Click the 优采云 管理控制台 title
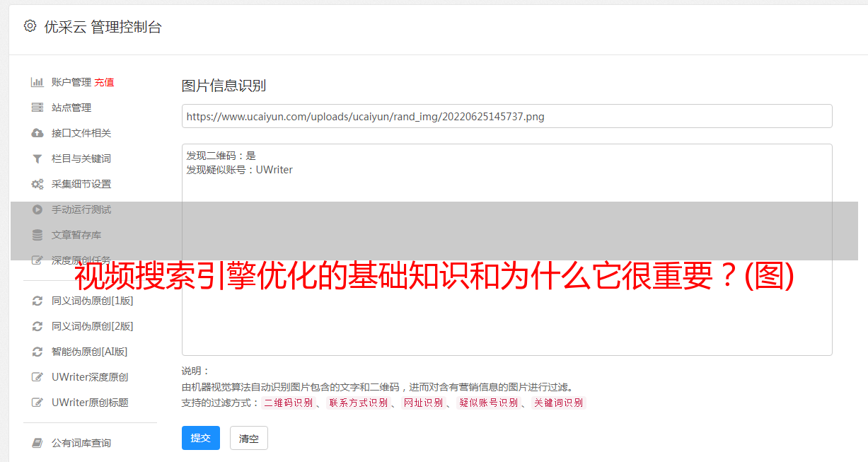 tap(103, 27)
